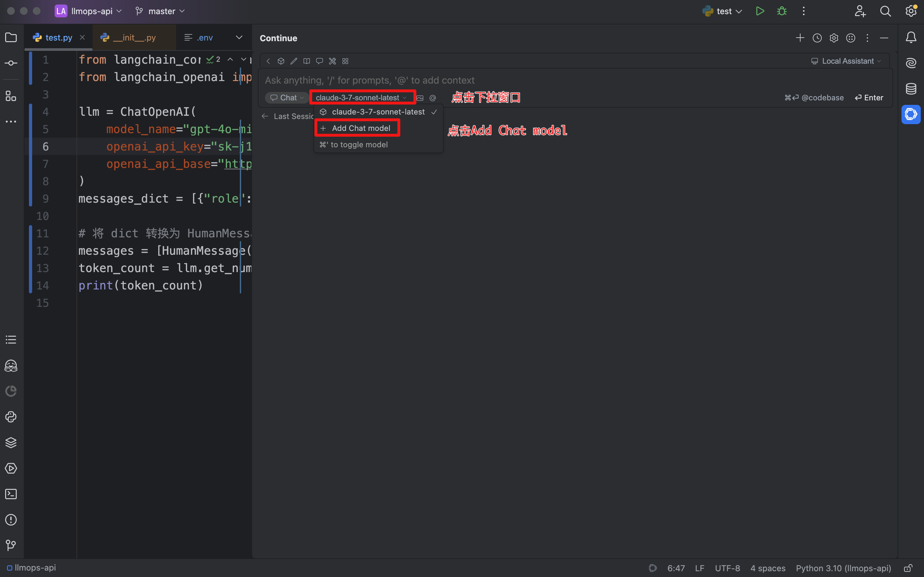924x577 pixels.
Task: Select claude-3-7-sonnet-latest checked model entry
Action: (x=377, y=112)
